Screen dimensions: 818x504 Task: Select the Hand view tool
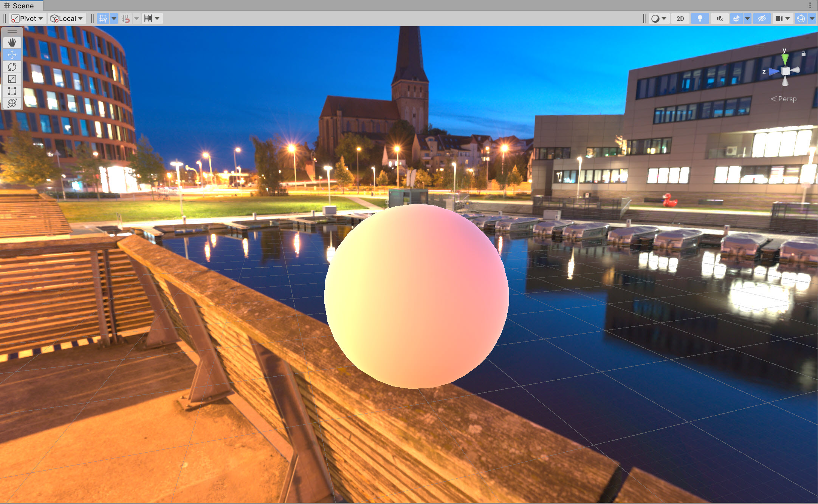[12, 42]
